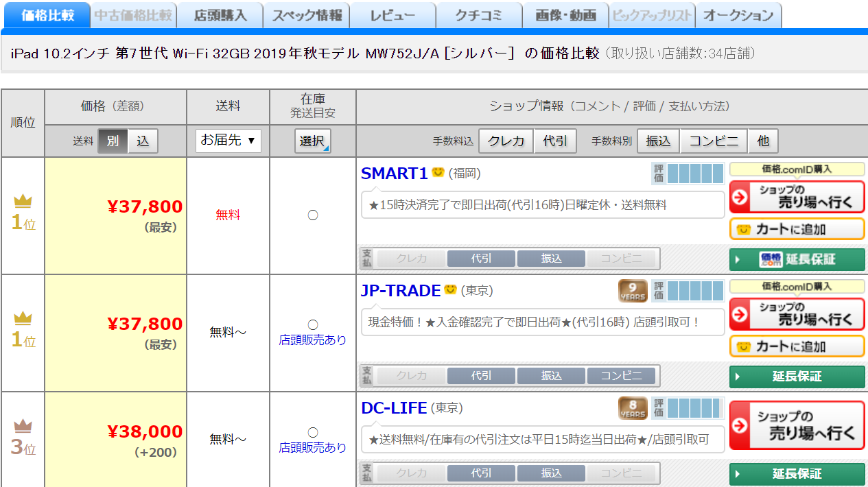Go to DC-LIFE ショップの売り場へ行く
Image resolution: width=868 pixels, height=487 pixels.
point(797,425)
